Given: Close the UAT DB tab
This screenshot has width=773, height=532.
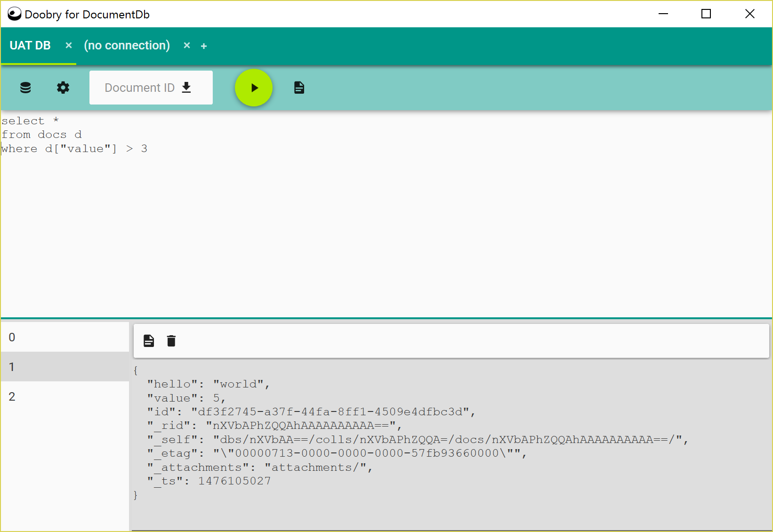Looking at the screenshot, I should (x=69, y=45).
